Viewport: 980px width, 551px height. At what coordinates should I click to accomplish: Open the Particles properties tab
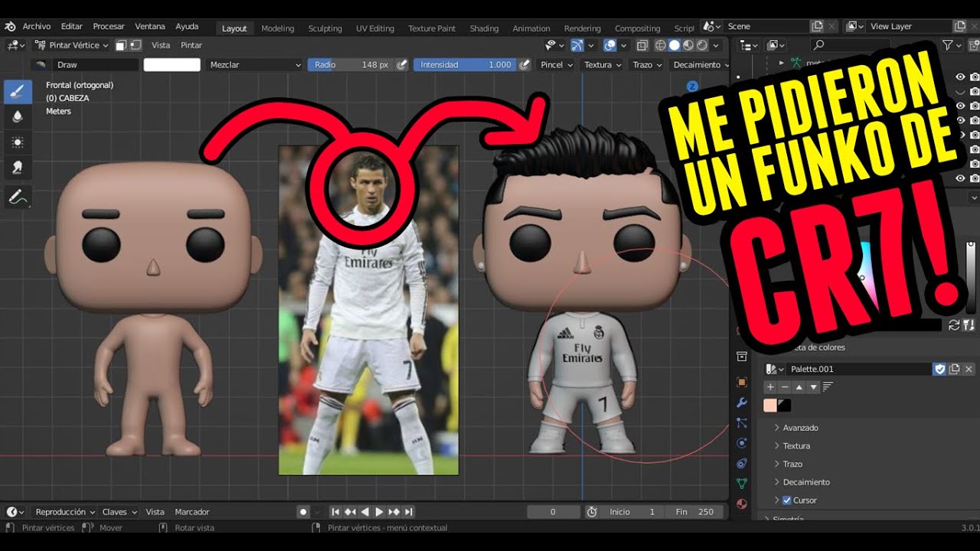point(741,422)
